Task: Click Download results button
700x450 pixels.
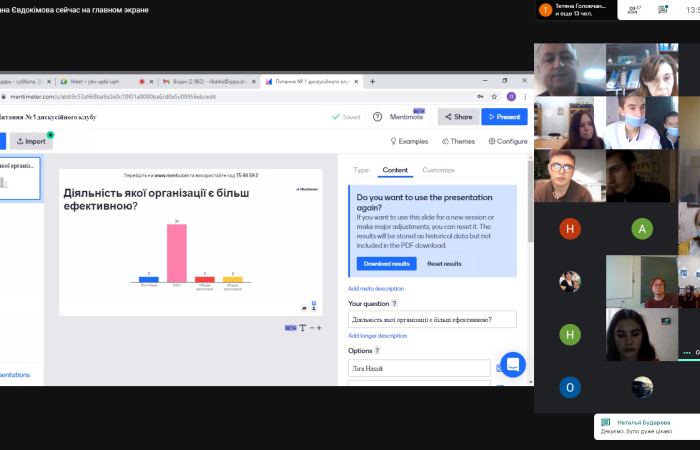Action: click(x=386, y=263)
